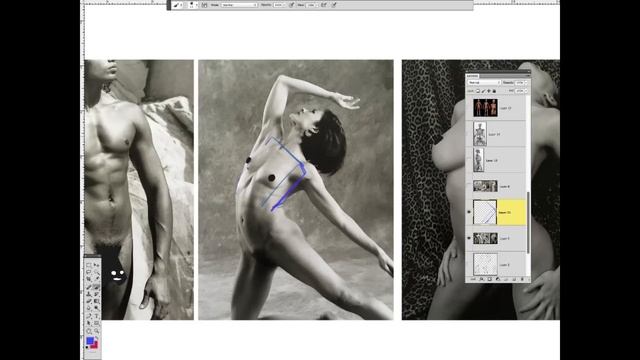Select the Path Selection tool
640x360 pixels.
coord(89,323)
